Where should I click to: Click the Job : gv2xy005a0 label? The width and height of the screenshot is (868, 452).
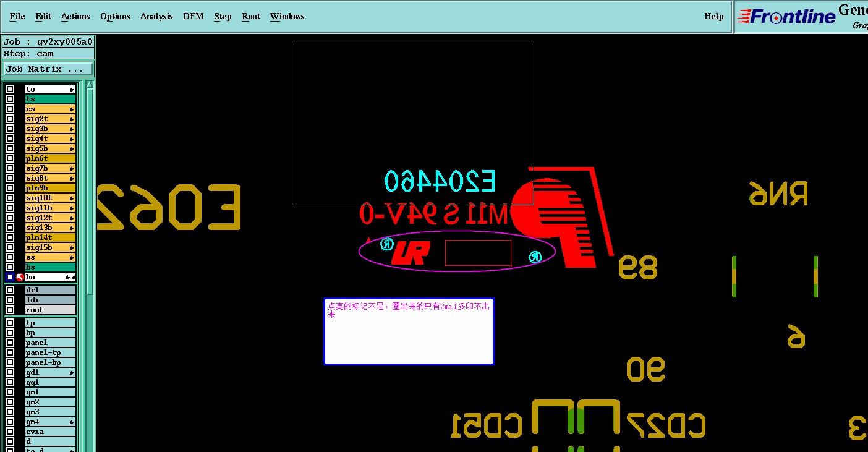(48, 41)
